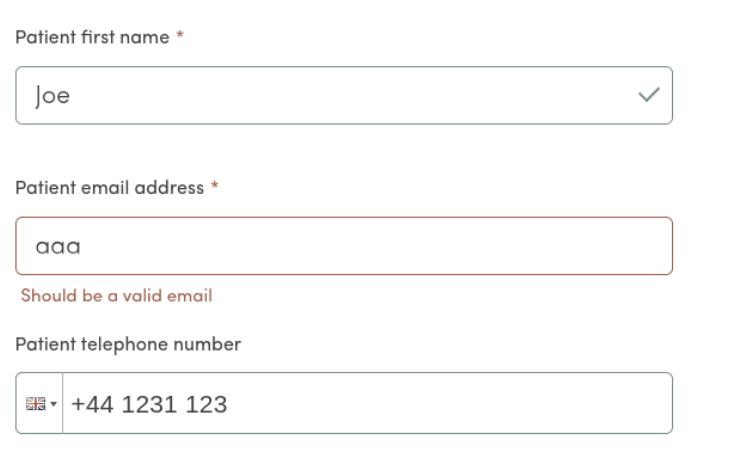This screenshot has height=455, width=735.
Task: Click the "Should be a valid email" error
Action: 116,296
